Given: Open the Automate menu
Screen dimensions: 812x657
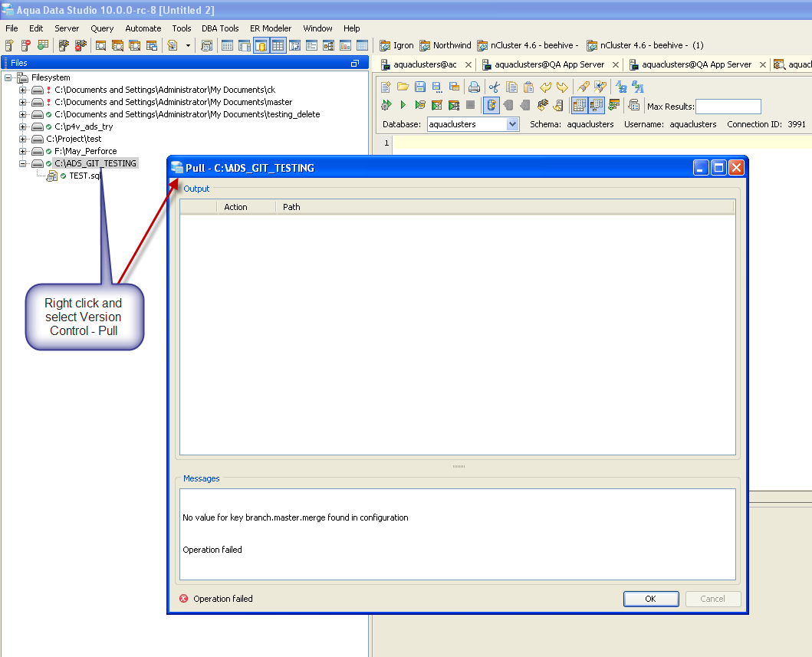Looking at the screenshot, I should tap(143, 28).
